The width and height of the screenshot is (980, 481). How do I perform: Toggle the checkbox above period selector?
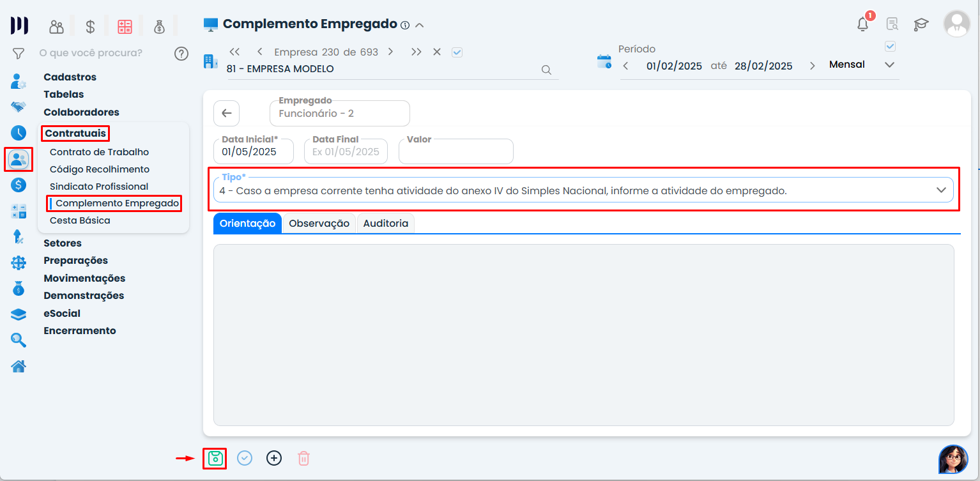click(x=891, y=46)
